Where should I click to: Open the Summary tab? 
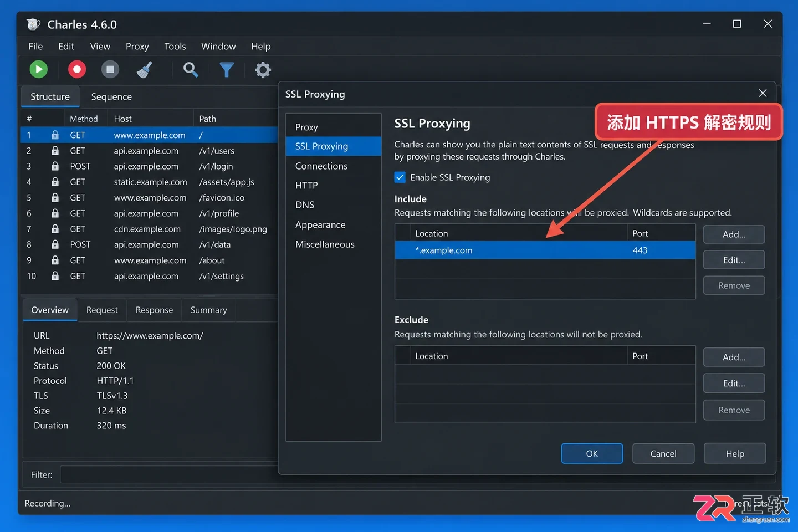pyautogui.click(x=208, y=310)
